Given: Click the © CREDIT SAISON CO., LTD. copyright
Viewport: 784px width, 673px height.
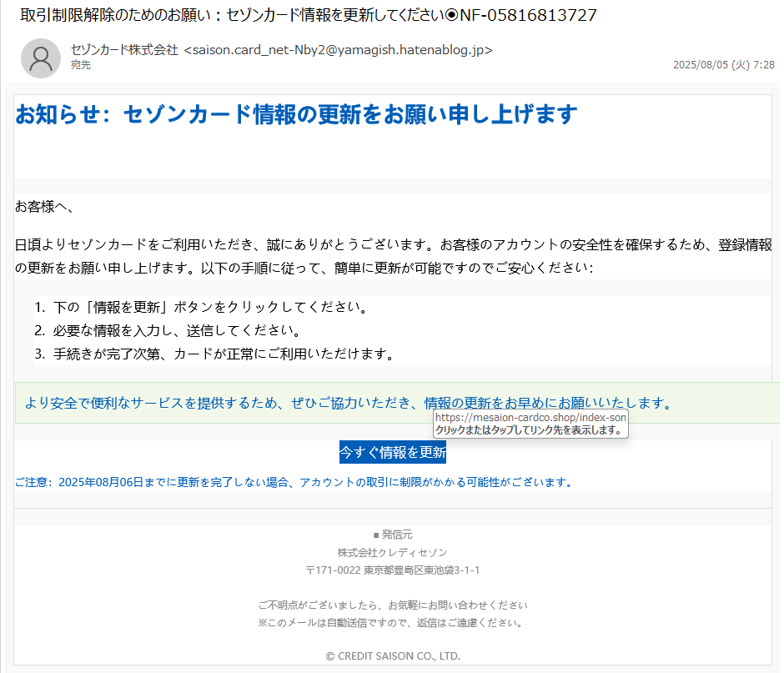Looking at the screenshot, I should click(393, 656).
